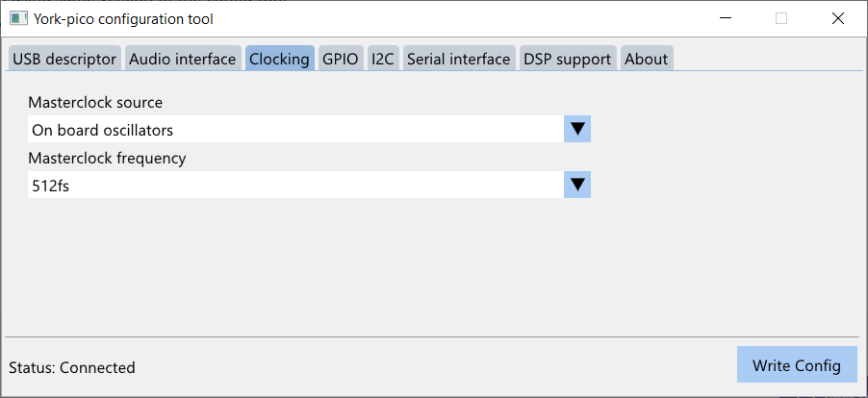The height and width of the screenshot is (398, 868).
Task: Close the York-pico configuration tool window
Action: coord(837,19)
